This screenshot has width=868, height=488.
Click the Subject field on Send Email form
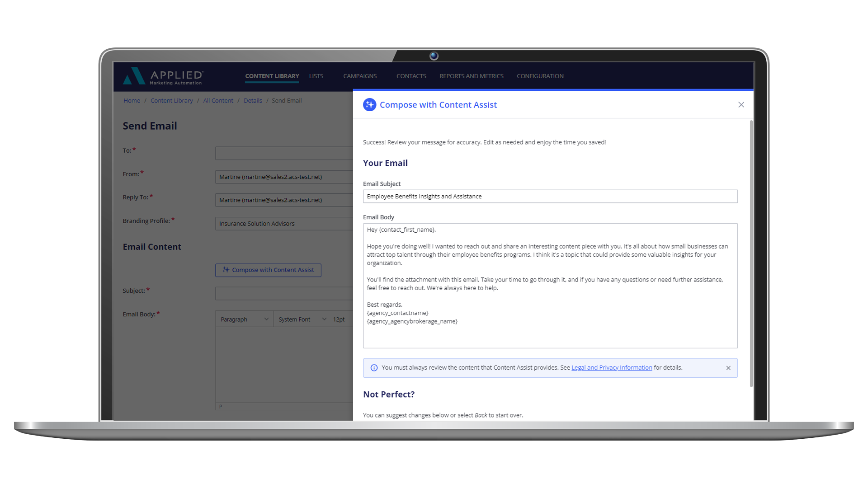pyautogui.click(x=284, y=294)
